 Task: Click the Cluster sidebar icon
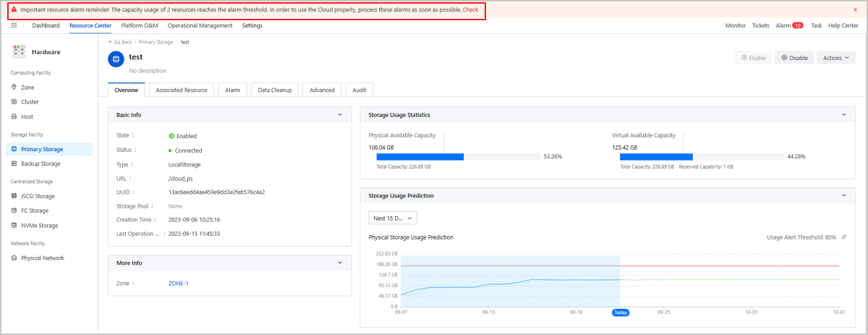pos(14,102)
